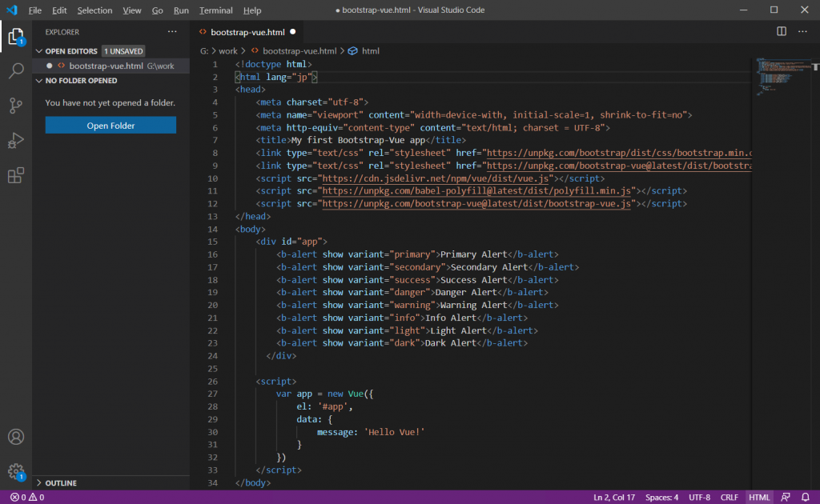Open the Source Control view icon
The width and height of the screenshot is (820, 504).
pyautogui.click(x=16, y=106)
